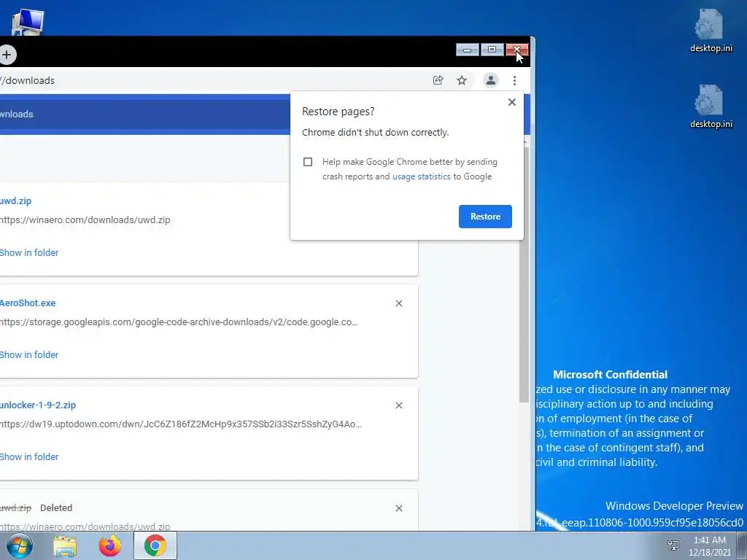The width and height of the screenshot is (747, 560).
Task: Remove the deleted uwd.zip entry
Action: tap(399, 508)
